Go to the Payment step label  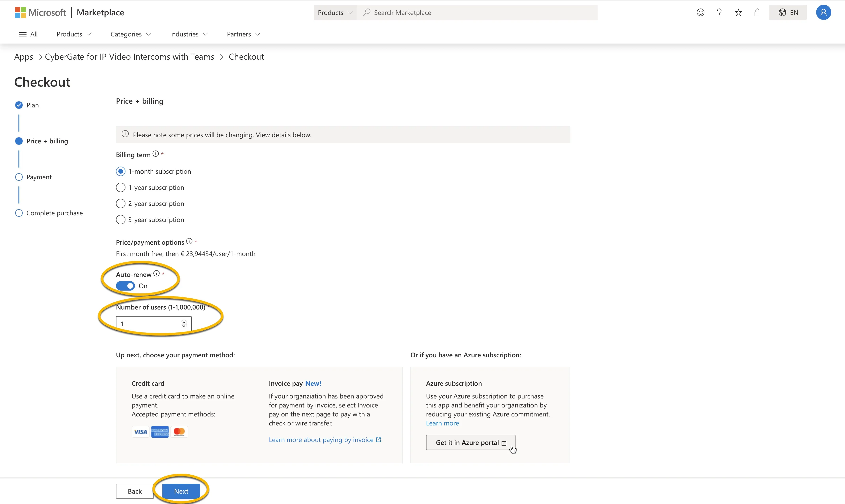pos(39,177)
